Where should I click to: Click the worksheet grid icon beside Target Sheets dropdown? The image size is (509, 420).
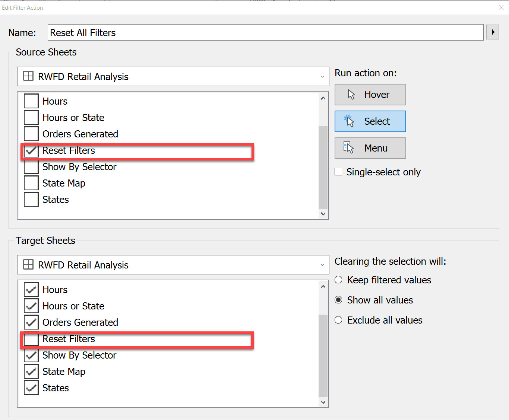[28, 264]
